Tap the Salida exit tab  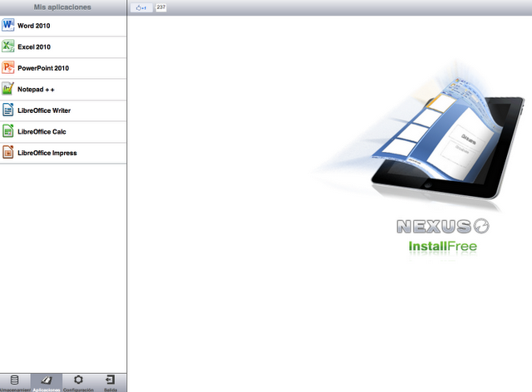111,383
